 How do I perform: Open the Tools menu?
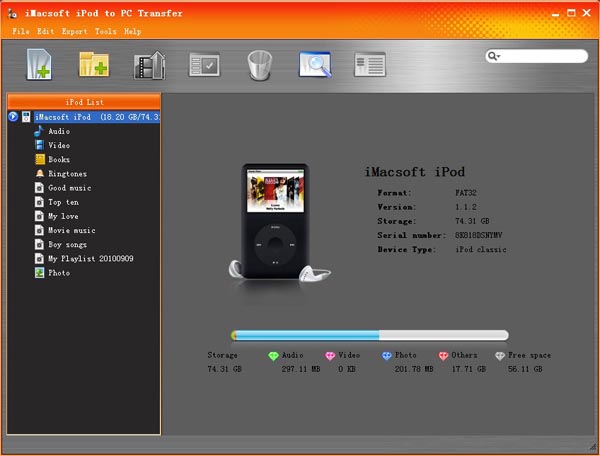click(106, 31)
